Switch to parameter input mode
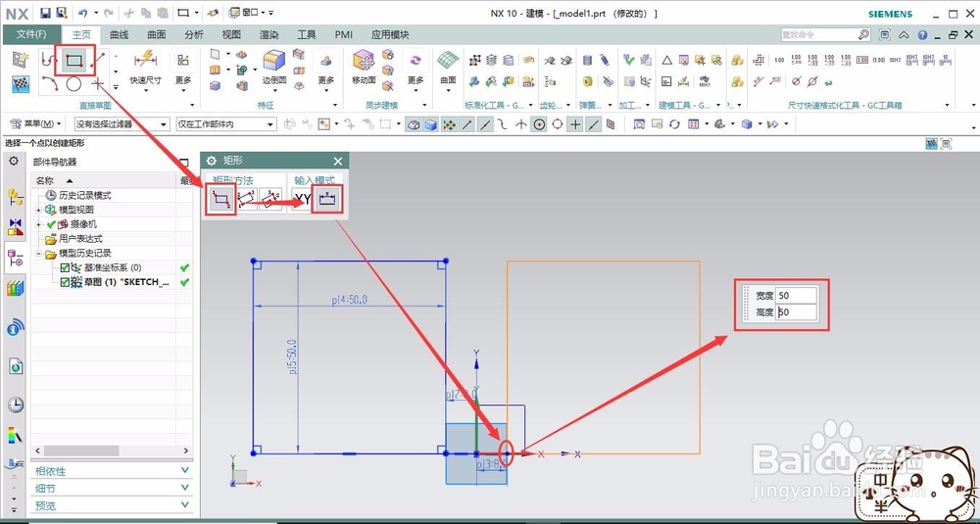The width and height of the screenshot is (980, 524). point(327,199)
